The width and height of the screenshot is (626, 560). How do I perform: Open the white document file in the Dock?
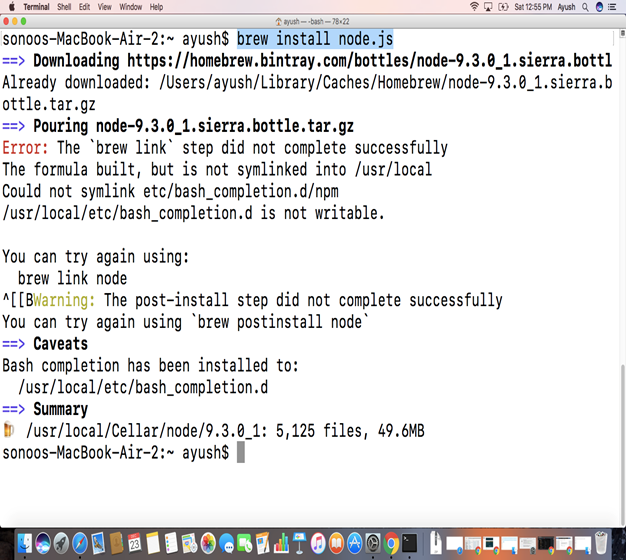click(436, 543)
